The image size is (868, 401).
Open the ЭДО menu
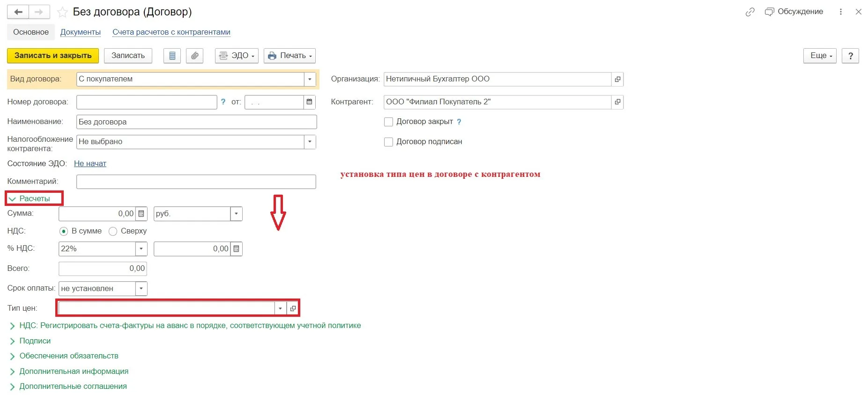coord(237,56)
